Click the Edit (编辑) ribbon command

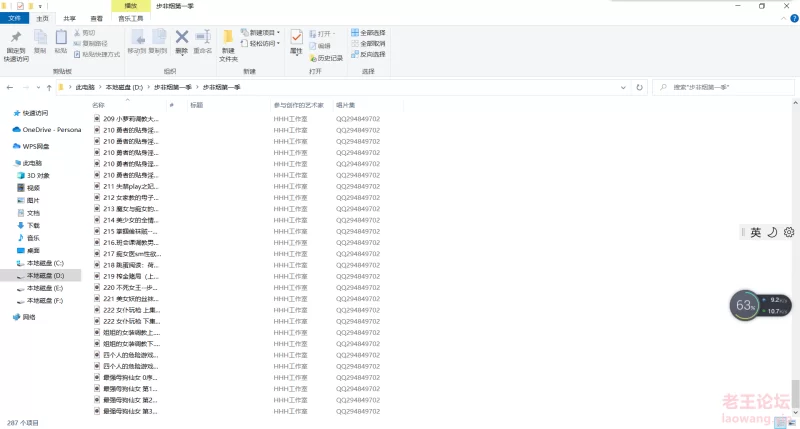tap(320, 46)
